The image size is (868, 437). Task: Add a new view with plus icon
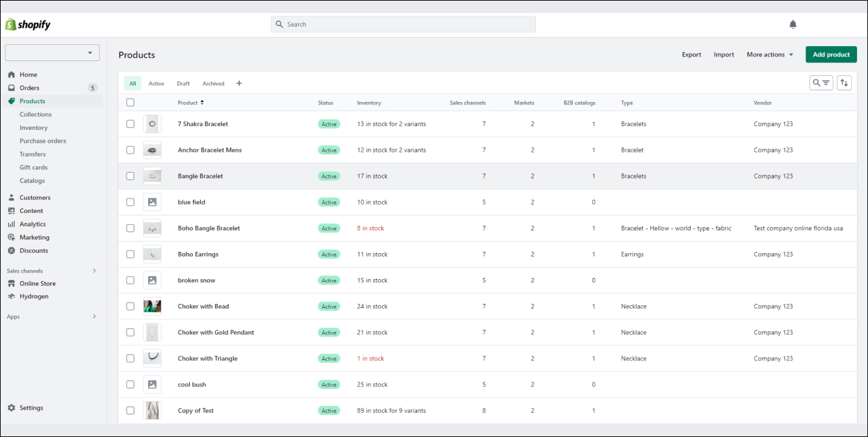click(x=239, y=83)
